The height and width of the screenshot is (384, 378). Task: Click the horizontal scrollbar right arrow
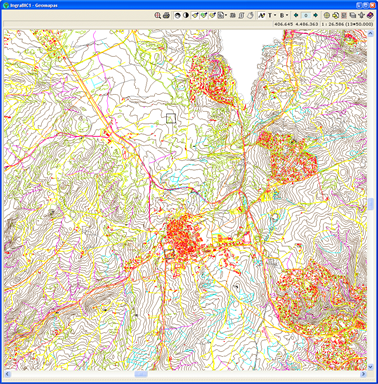tap(363, 374)
